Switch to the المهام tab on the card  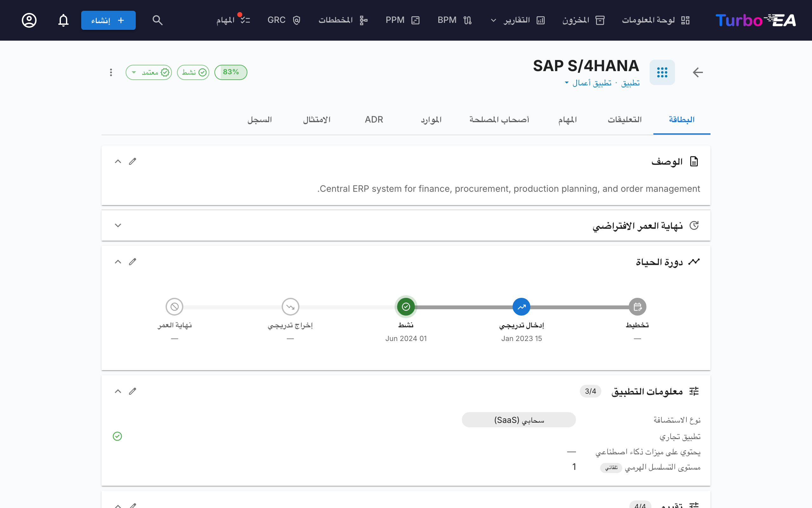(x=567, y=120)
